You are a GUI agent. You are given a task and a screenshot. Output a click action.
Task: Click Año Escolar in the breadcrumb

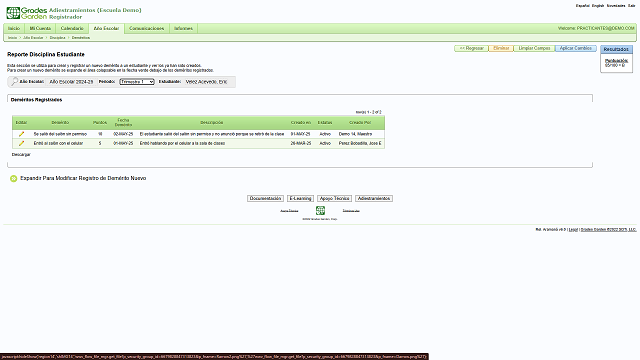(33, 38)
